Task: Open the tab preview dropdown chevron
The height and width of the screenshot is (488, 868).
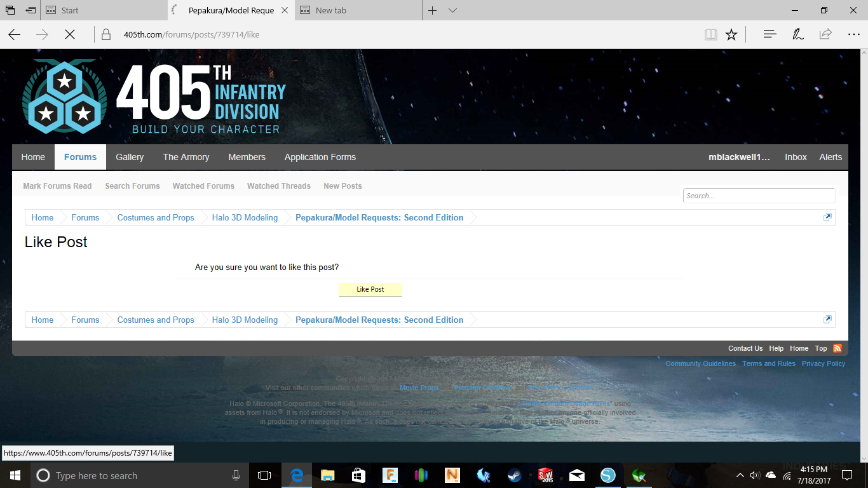Action: point(452,10)
